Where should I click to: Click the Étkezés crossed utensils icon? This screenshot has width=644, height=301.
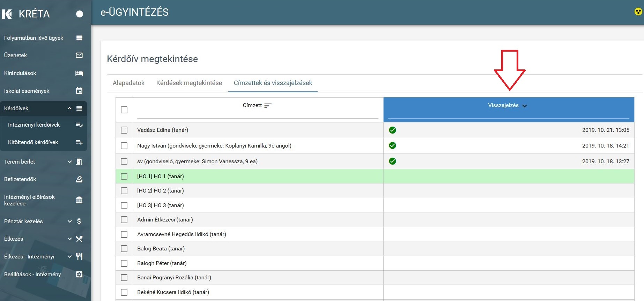point(79,239)
